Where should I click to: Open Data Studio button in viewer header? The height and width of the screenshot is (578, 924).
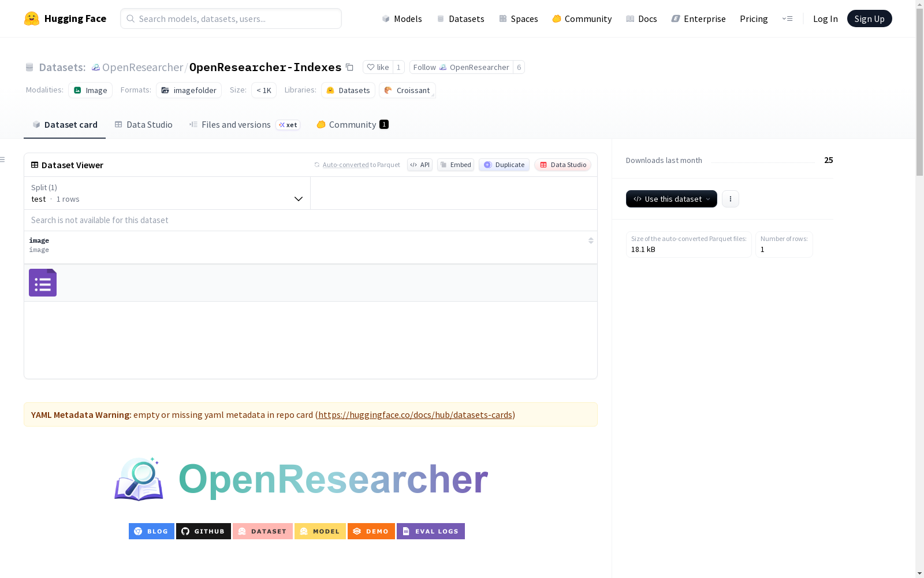tap(562, 165)
